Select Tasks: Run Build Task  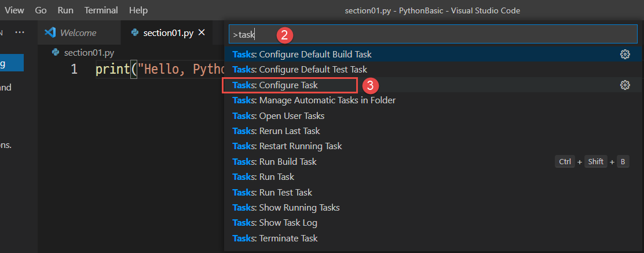coord(433,162)
